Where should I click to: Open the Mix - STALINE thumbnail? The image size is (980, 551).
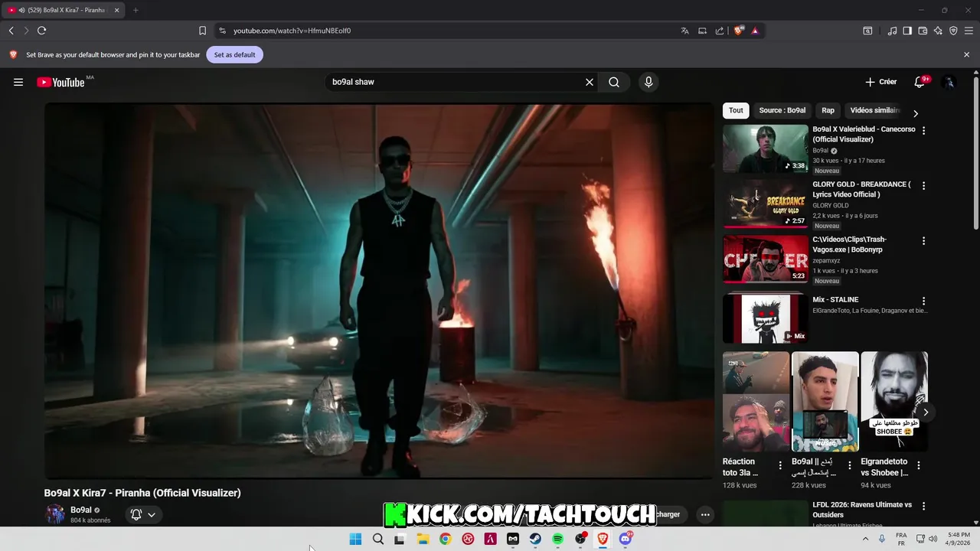765,318
